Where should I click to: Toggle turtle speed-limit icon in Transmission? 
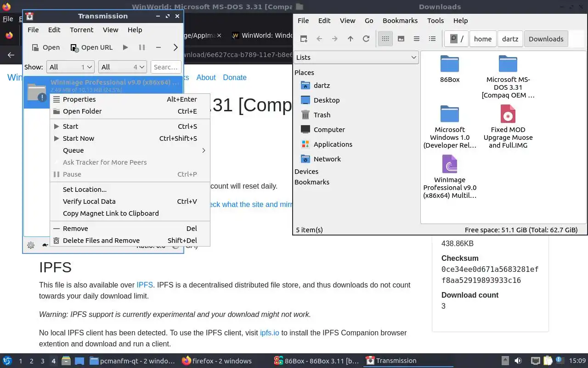coord(45,245)
